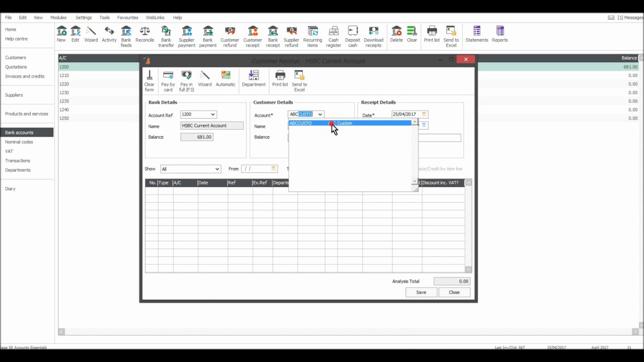Open the VAT section in the sidebar
644x362 pixels.
coord(9,151)
